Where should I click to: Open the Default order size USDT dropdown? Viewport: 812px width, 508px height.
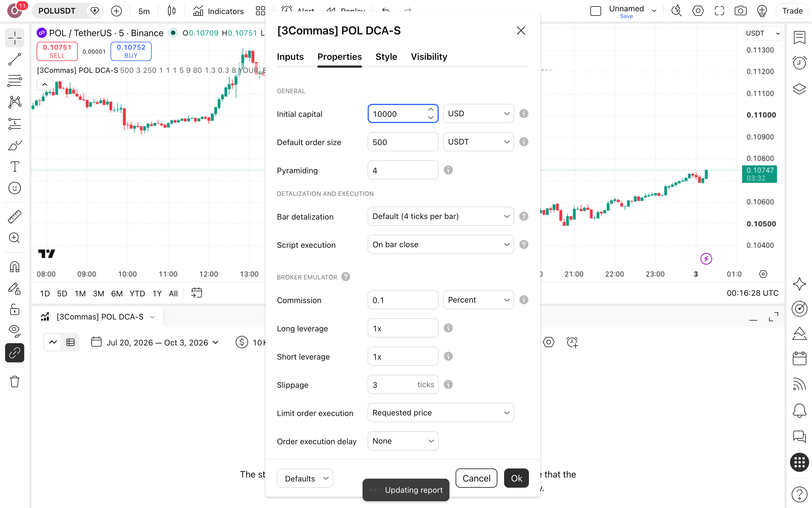click(x=478, y=142)
